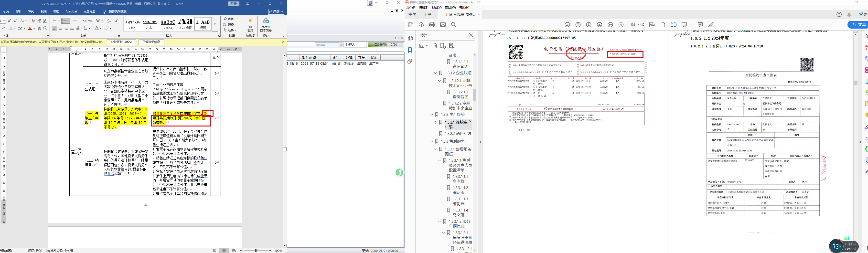The width and height of the screenshot is (868, 253).
Task: Open the search tool in Acrobat toolbar
Action: click(453, 25)
